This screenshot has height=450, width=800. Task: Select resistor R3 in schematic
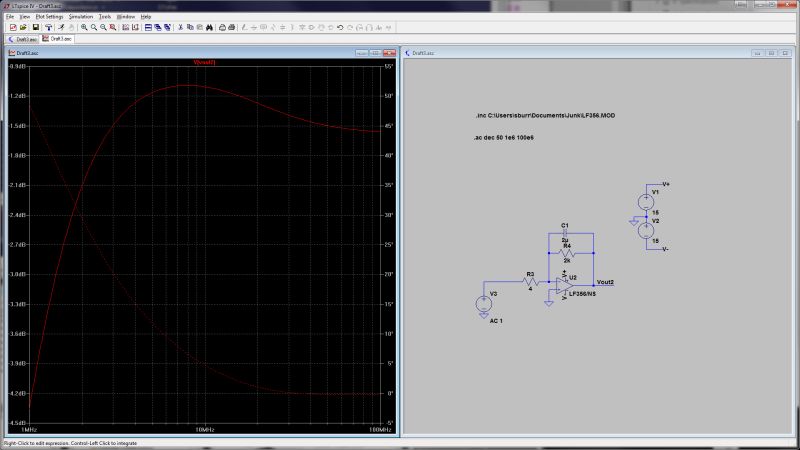coord(531,282)
